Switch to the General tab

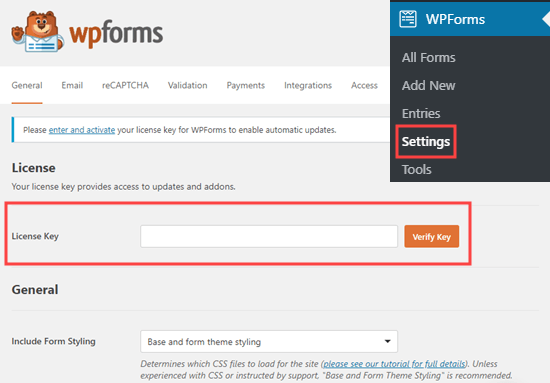(27, 86)
